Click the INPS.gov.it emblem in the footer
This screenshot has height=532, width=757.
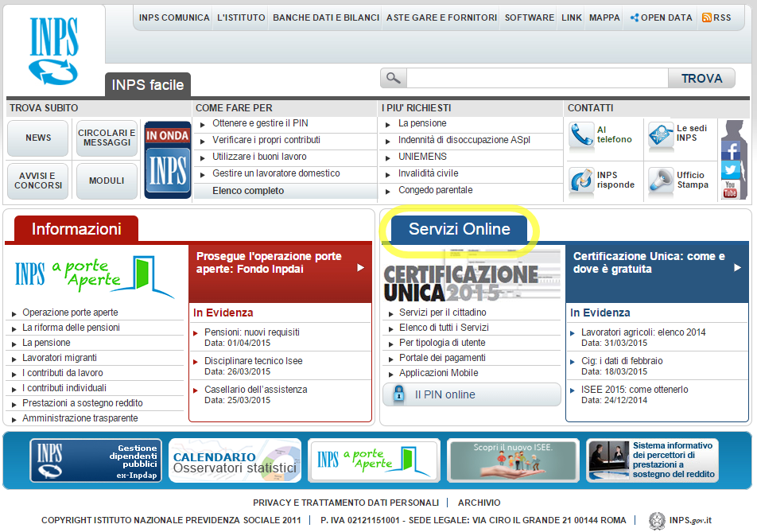click(x=657, y=520)
